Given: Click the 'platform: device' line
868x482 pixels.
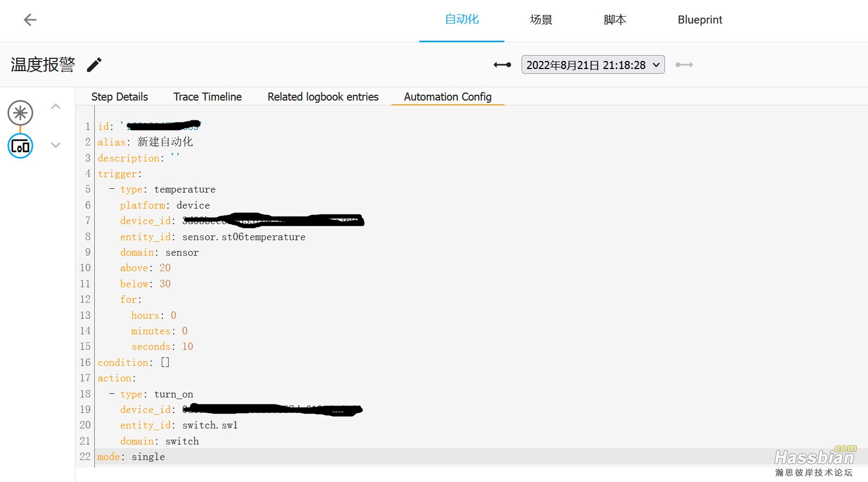Looking at the screenshot, I should tap(165, 205).
